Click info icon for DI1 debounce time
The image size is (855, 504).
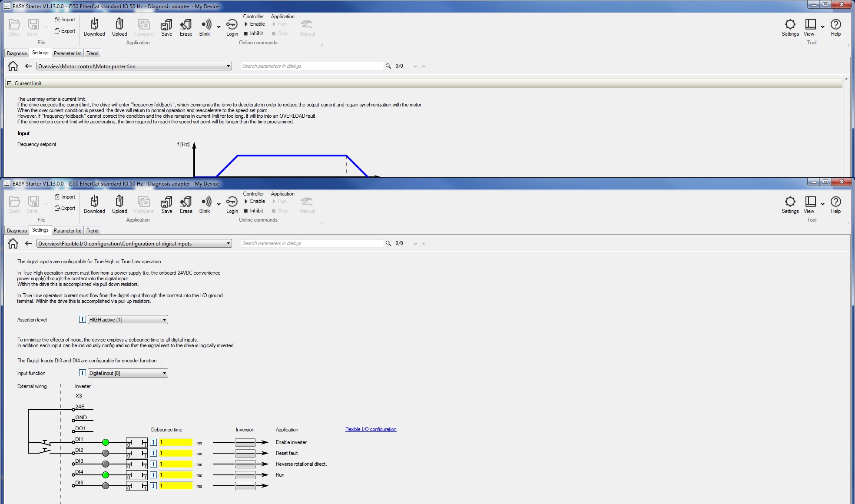153,442
